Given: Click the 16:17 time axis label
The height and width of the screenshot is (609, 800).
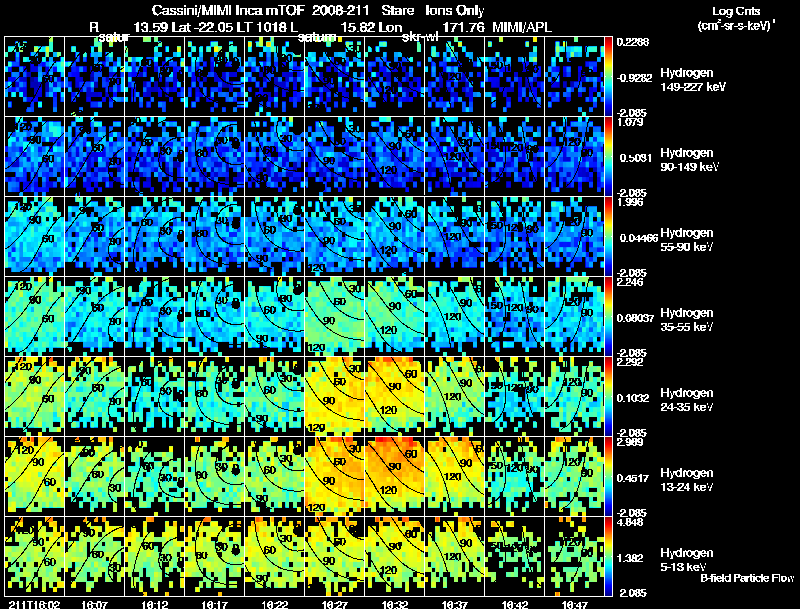Looking at the screenshot, I should [215, 604].
